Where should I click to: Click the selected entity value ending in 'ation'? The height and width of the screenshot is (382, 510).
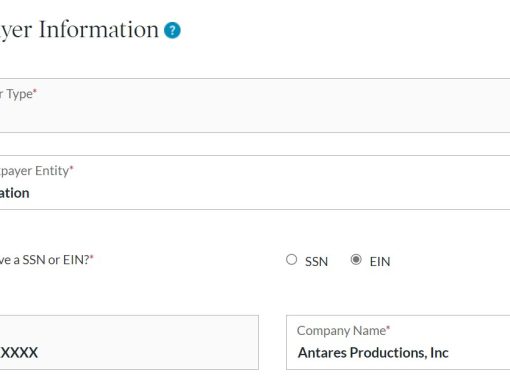point(14,193)
